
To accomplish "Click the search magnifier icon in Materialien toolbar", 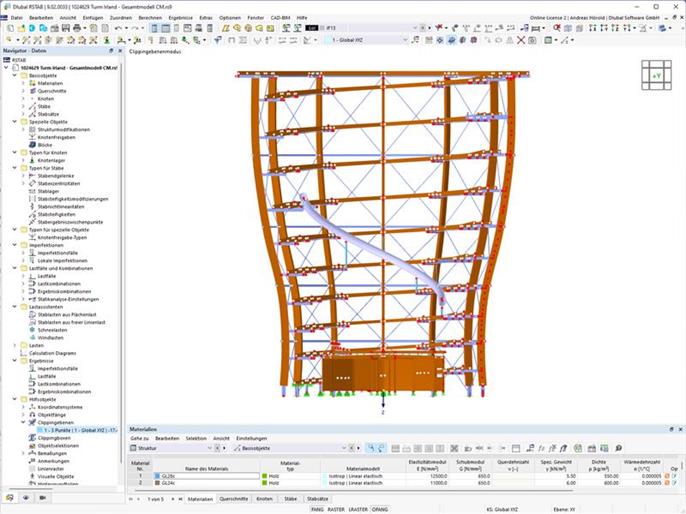I will pyautogui.click(x=618, y=448).
